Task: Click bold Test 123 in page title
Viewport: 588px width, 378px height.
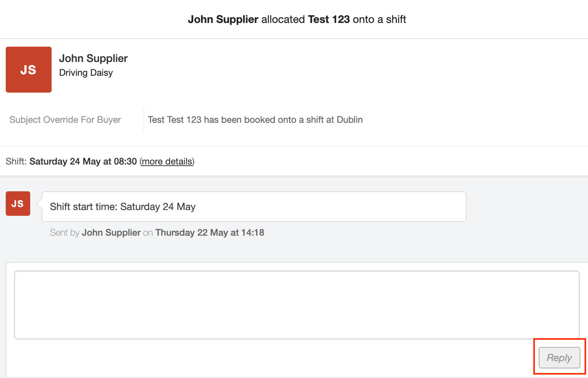Action: tap(329, 20)
